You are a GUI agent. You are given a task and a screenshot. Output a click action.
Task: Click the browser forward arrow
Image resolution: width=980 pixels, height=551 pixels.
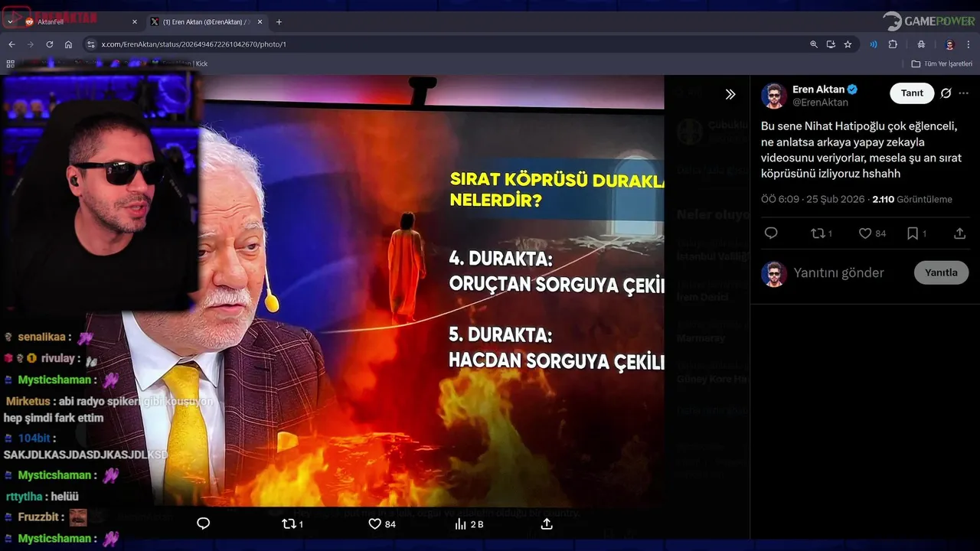click(x=31, y=44)
